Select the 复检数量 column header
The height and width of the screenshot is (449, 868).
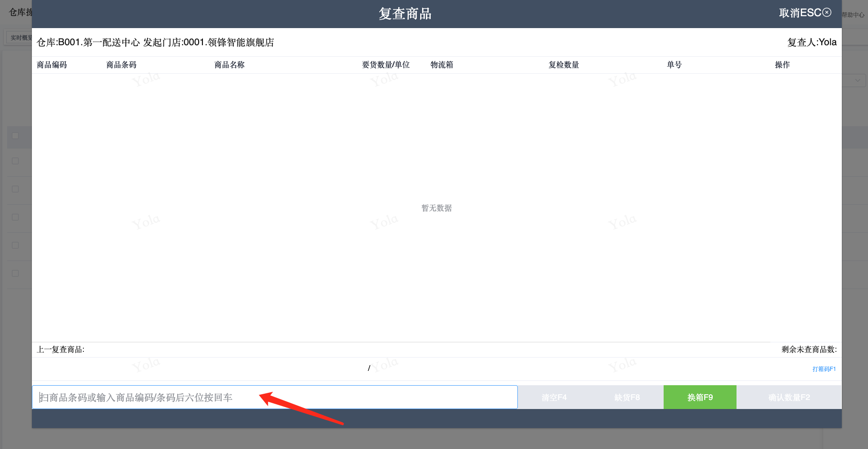coord(564,65)
